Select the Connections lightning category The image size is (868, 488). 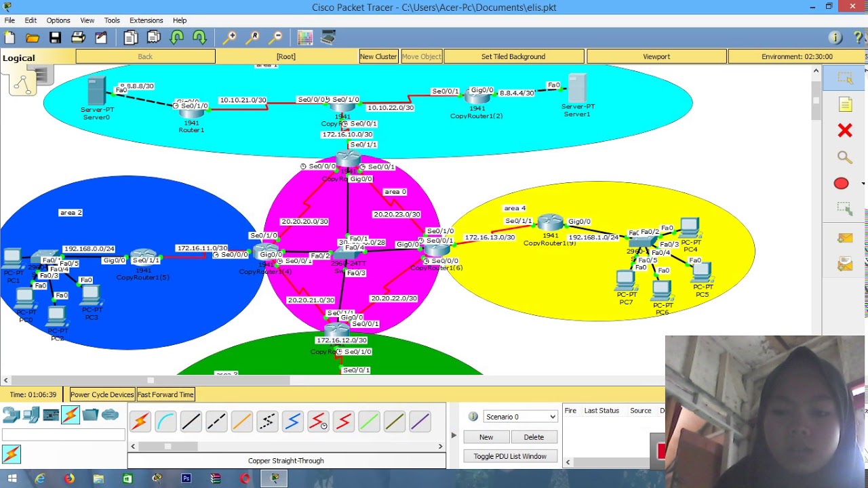click(x=71, y=415)
